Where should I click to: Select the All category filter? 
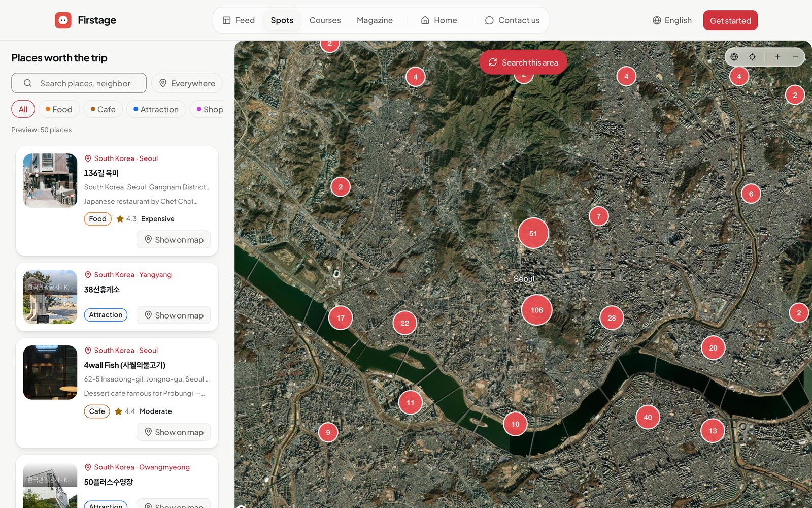click(23, 109)
